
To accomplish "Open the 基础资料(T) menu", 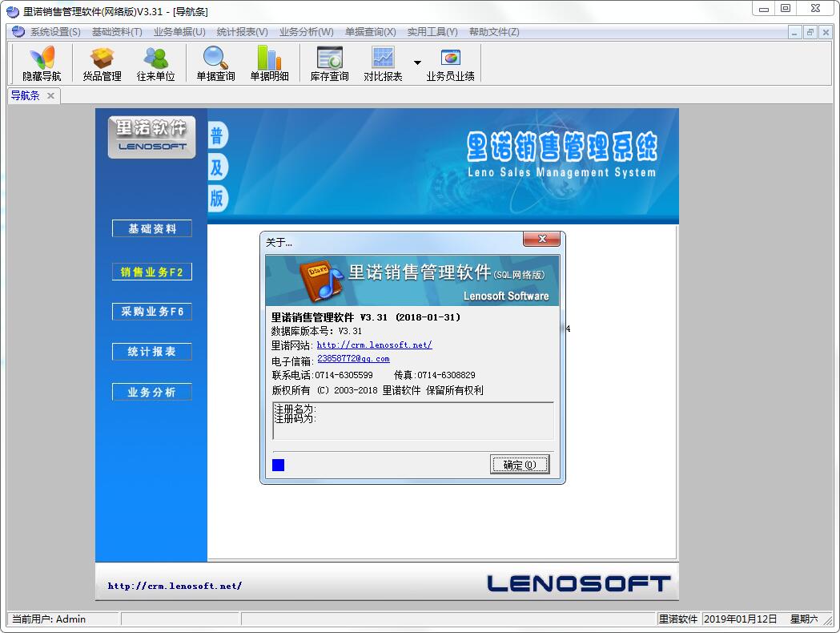I will point(117,31).
